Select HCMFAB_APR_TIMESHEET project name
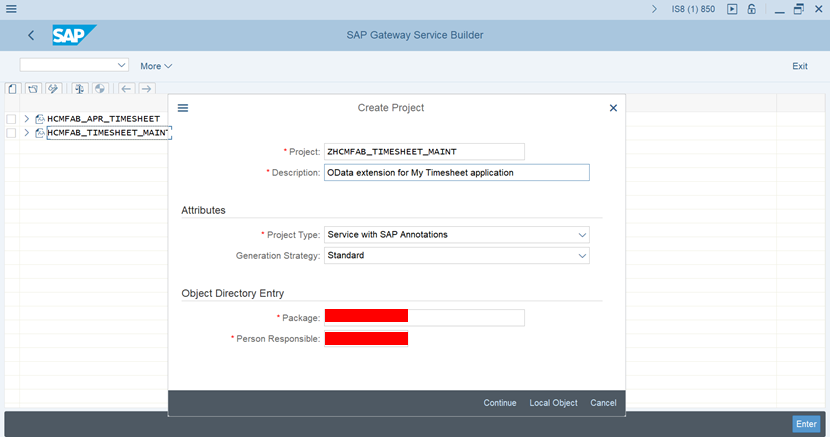The height and width of the screenshot is (437, 830). click(x=104, y=119)
